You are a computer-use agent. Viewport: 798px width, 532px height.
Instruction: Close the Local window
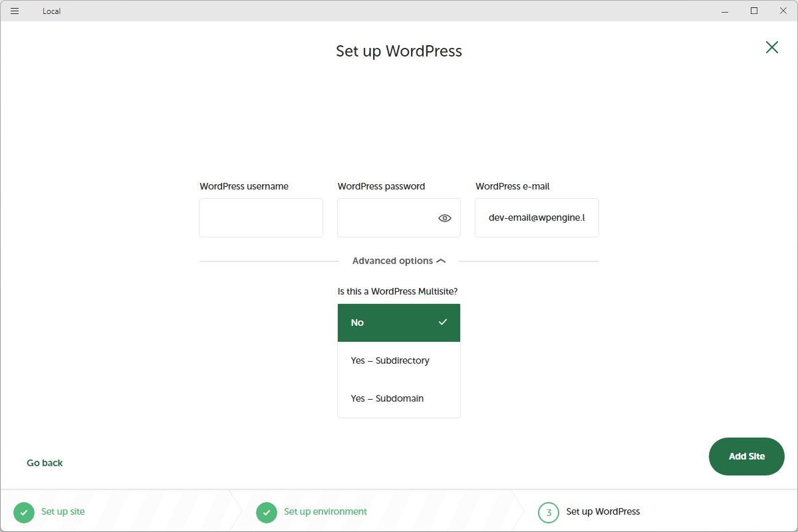pos(783,11)
